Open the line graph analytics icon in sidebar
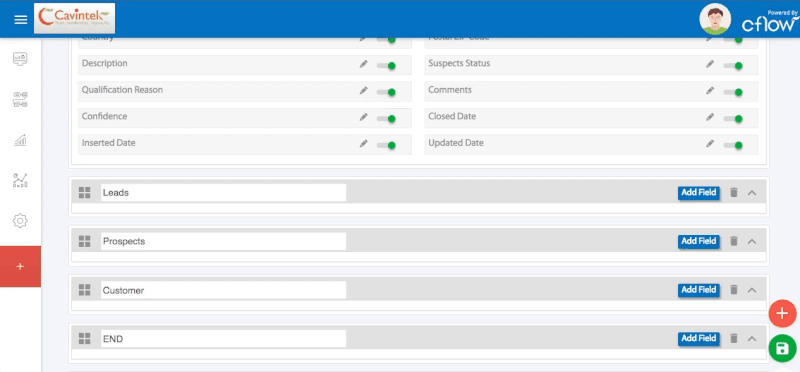Image resolution: width=800 pixels, height=372 pixels. [x=20, y=180]
